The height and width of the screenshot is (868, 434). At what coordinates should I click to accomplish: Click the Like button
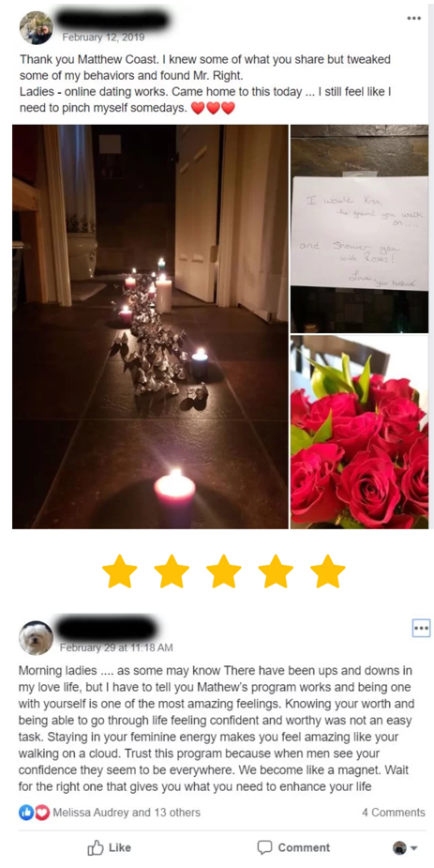coord(110,847)
